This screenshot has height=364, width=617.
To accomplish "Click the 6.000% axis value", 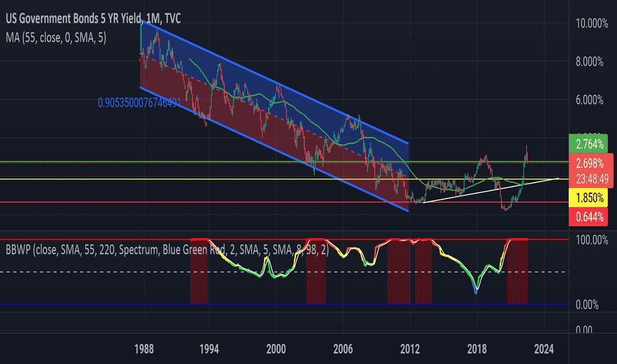I will click(x=589, y=100).
